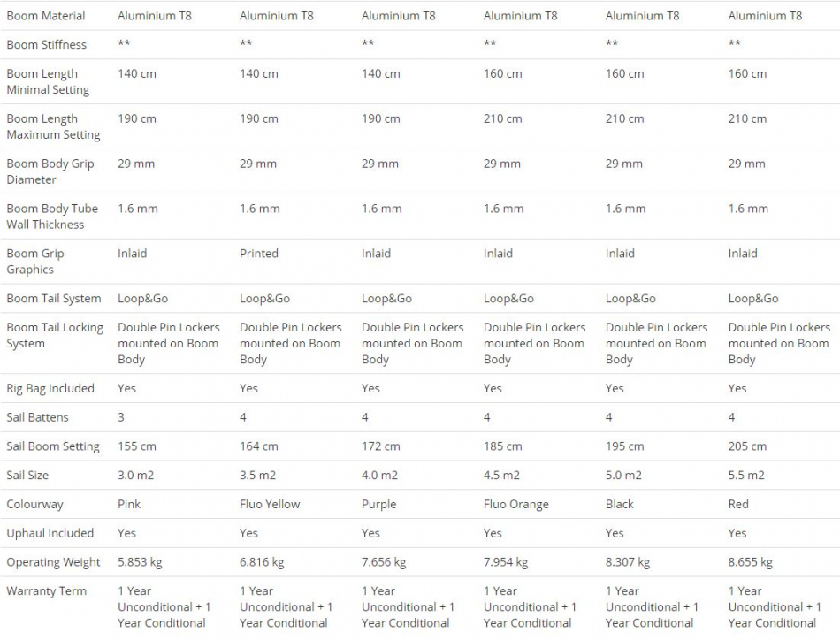Click the 5.5 m2 sail size value
This screenshot has width=840, height=640.
pyautogui.click(x=746, y=475)
